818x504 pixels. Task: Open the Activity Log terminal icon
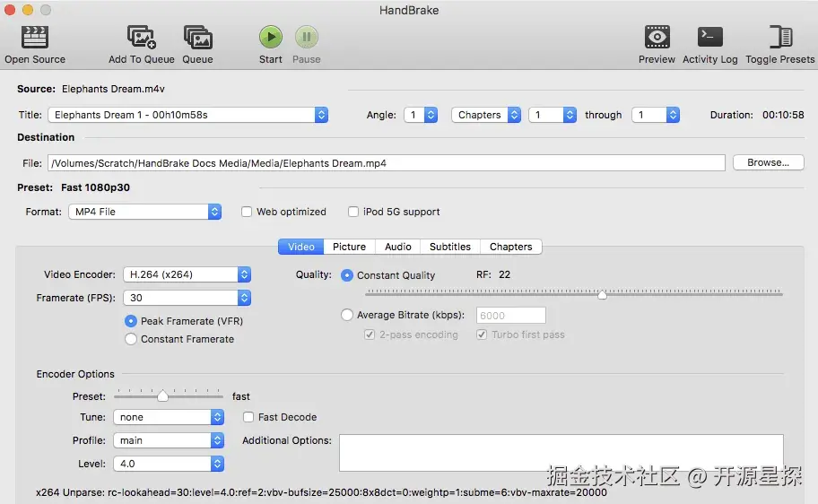(710, 37)
